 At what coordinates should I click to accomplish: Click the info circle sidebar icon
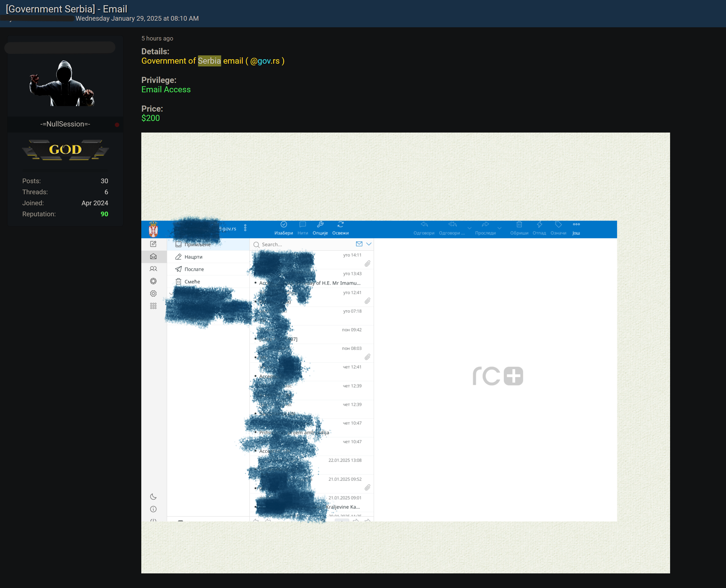(x=153, y=509)
